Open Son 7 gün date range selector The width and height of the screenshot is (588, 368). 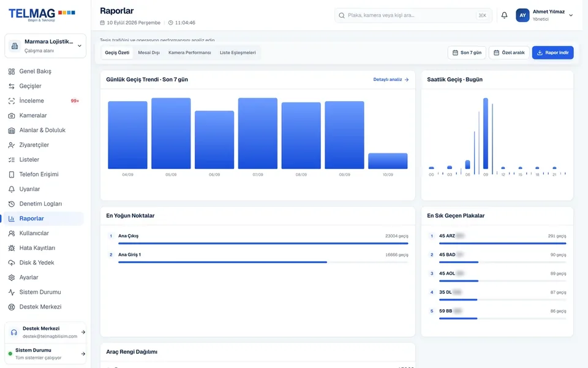(467, 53)
